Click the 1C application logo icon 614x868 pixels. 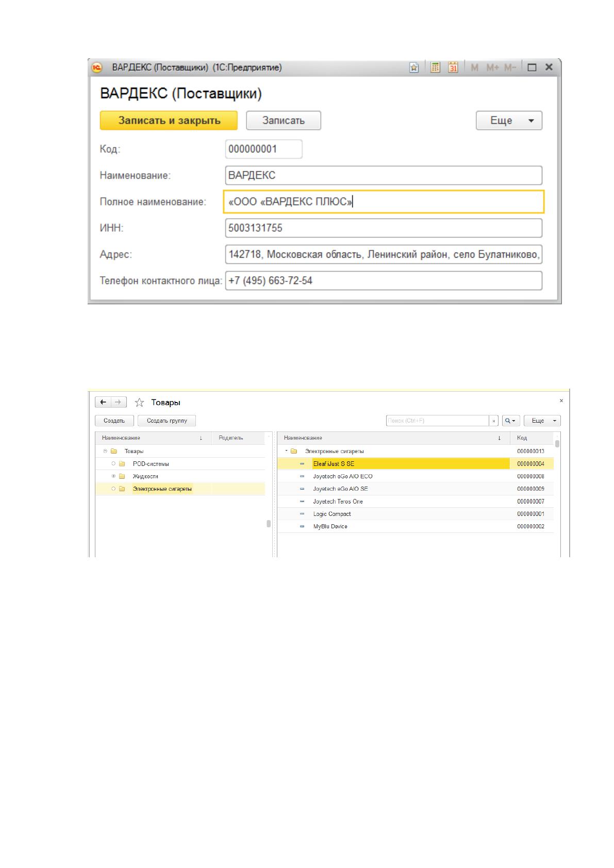[96, 68]
